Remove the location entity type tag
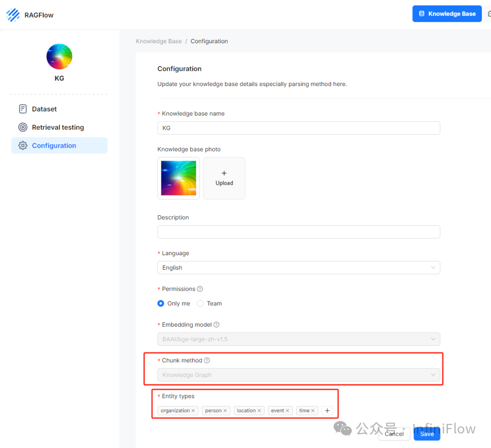 tap(259, 411)
